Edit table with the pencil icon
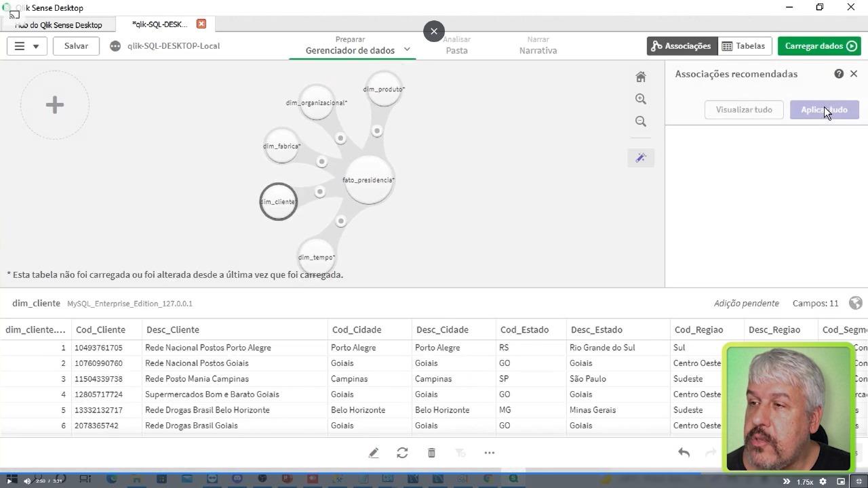This screenshot has width=868, height=488. click(x=374, y=453)
